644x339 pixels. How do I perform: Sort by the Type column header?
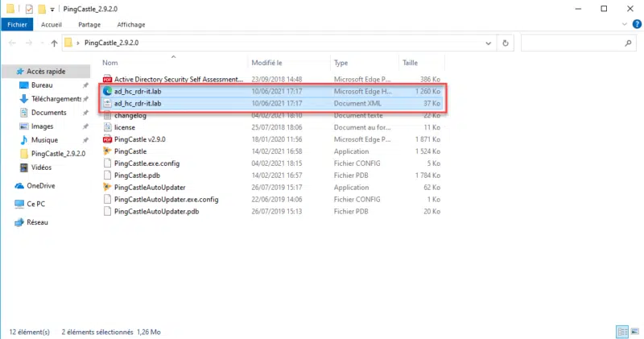[341, 63]
